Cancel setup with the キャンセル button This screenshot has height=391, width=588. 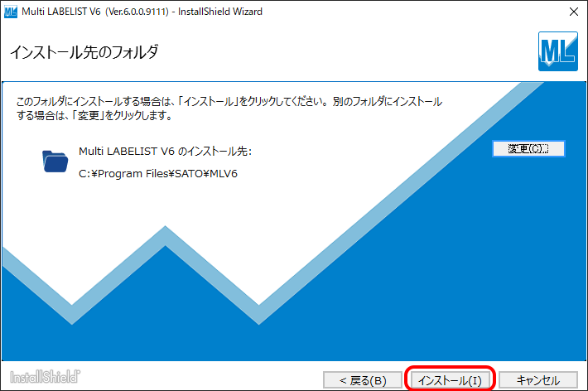(538, 380)
